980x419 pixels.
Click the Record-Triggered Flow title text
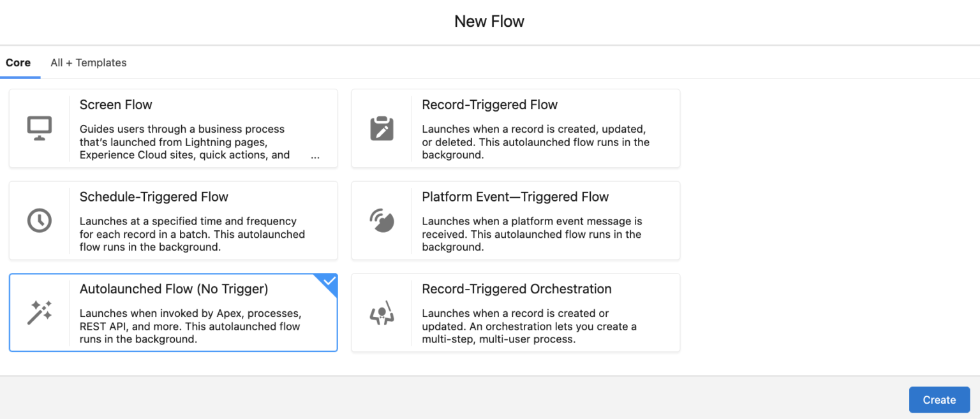click(489, 105)
